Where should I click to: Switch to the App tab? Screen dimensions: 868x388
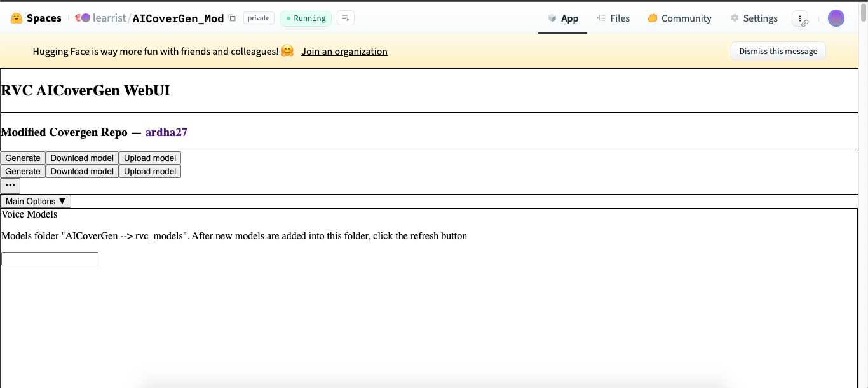pyautogui.click(x=563, y=18)
